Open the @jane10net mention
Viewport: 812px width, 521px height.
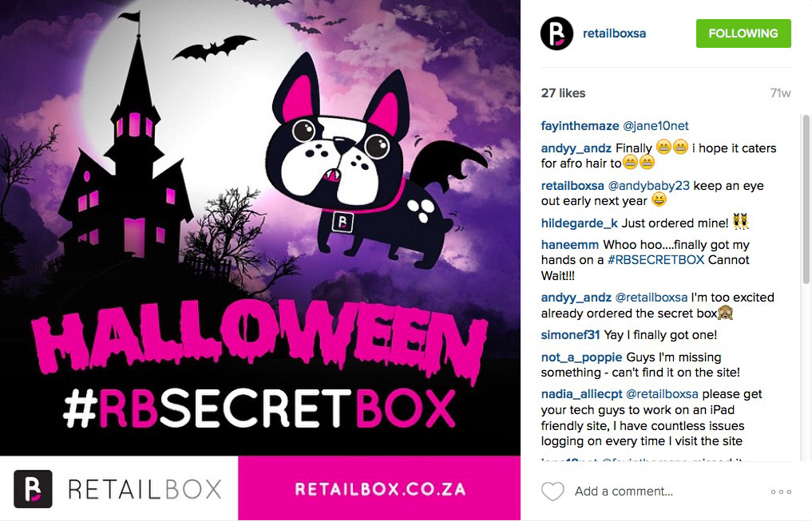coord(656,126)
